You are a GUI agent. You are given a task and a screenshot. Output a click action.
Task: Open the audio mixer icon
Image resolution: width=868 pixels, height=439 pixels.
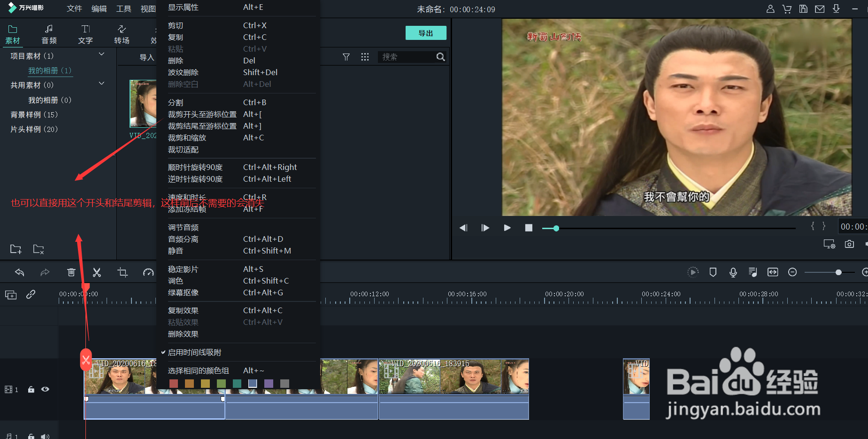[753, 272]
